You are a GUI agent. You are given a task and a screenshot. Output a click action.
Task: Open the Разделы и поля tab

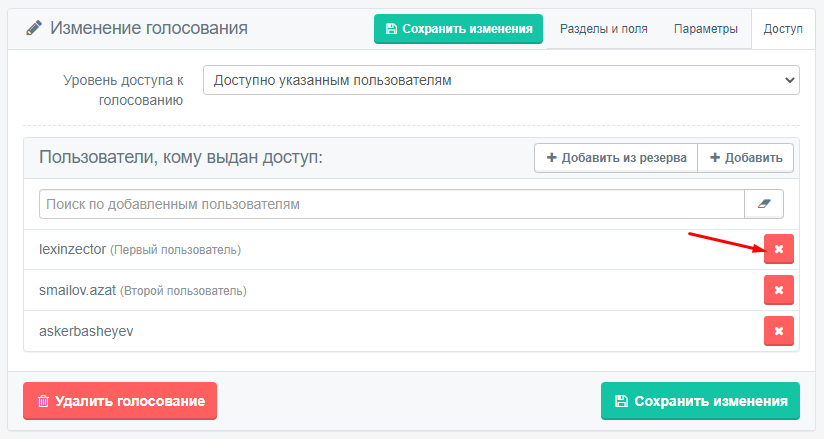pyautogui.click(x=603, y=29)
